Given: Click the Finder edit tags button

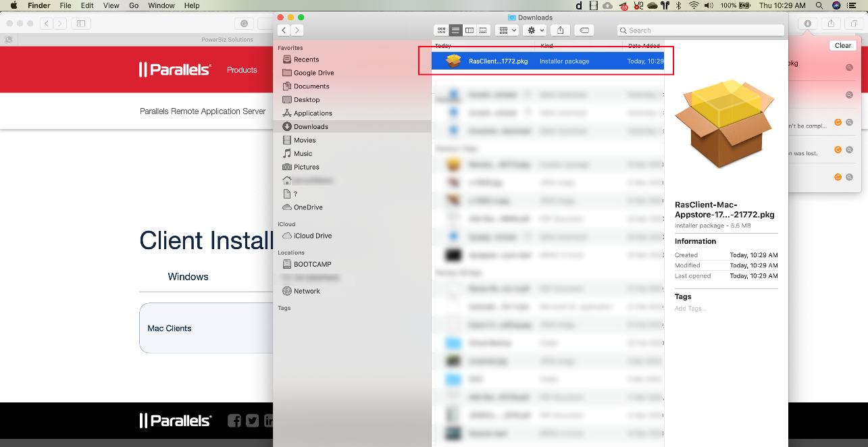Looking at the screenshot, I should pyautogui.click(x=584, y=30).
